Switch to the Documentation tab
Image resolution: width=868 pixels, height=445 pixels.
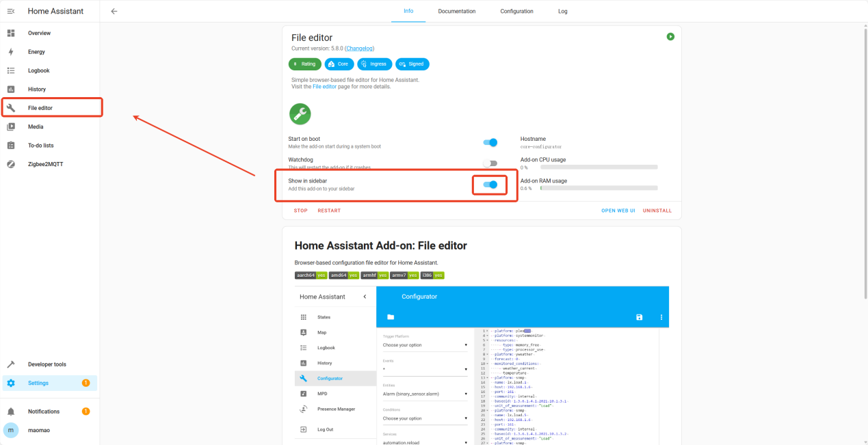click(x=457, y=11)
